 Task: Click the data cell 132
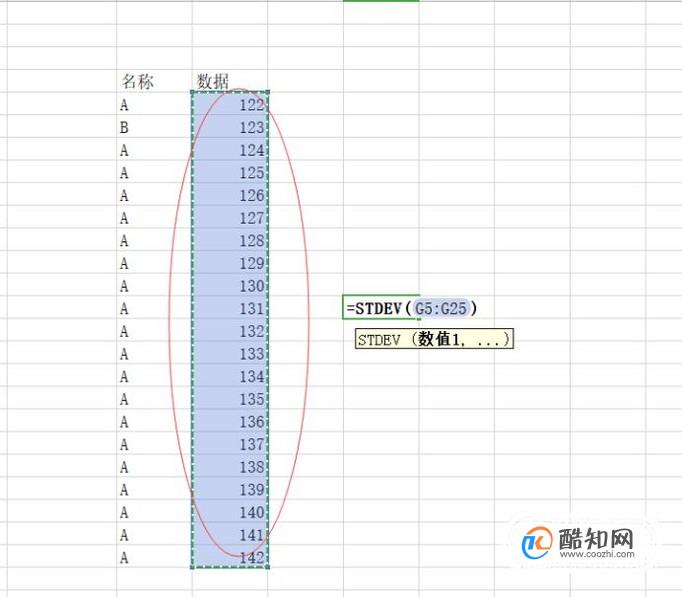point(230,330)
